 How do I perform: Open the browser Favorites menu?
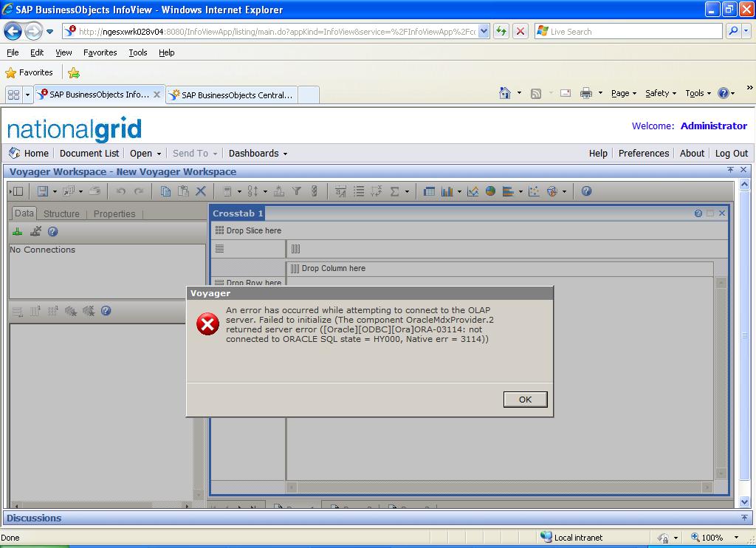point(100,52)
